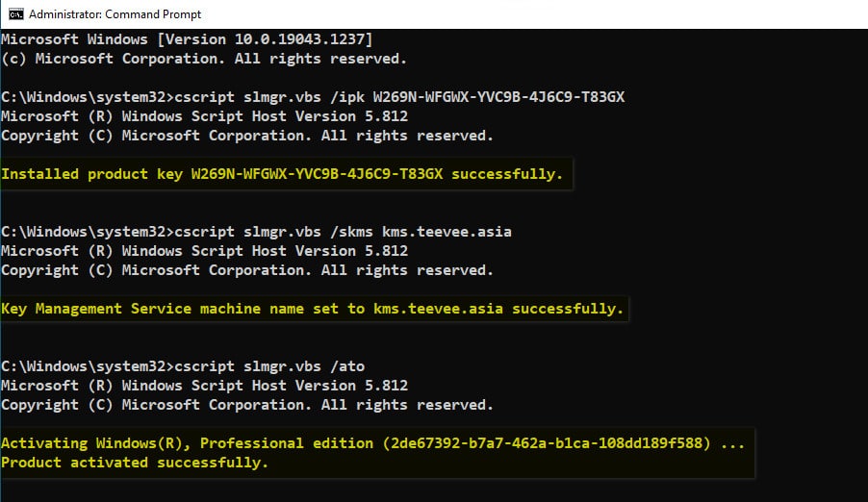Open the Command Prompt system menu icon

click(16, 13)
